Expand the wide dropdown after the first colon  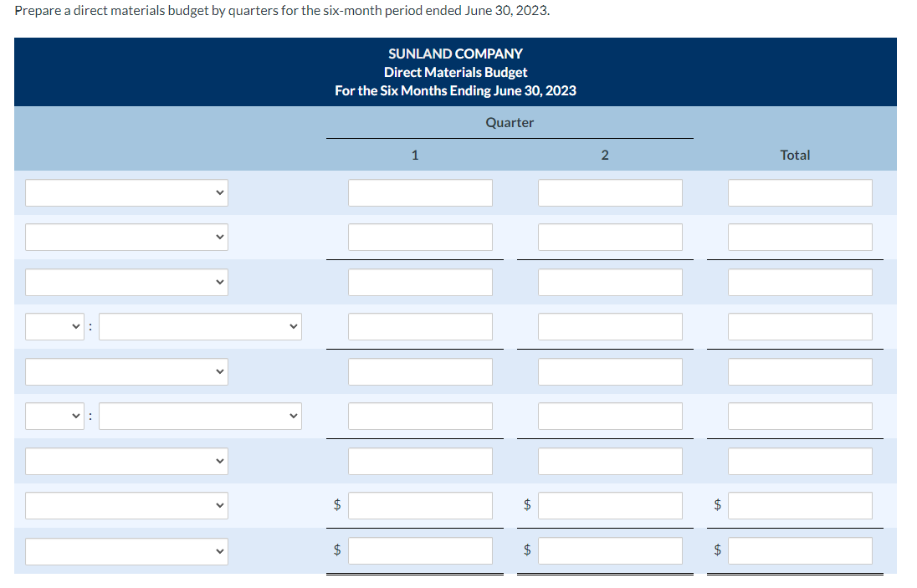click(x=199, y=326)
